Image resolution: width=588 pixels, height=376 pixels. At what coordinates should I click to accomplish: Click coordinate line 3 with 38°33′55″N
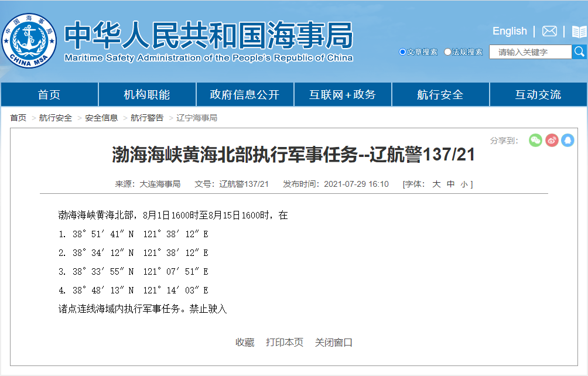133,271
